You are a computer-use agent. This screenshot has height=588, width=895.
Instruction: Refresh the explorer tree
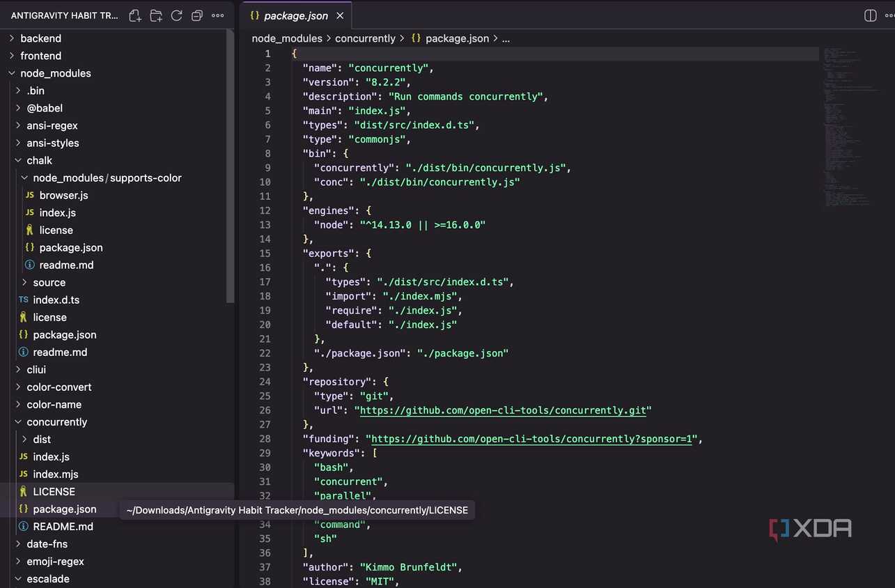point(177,15)
